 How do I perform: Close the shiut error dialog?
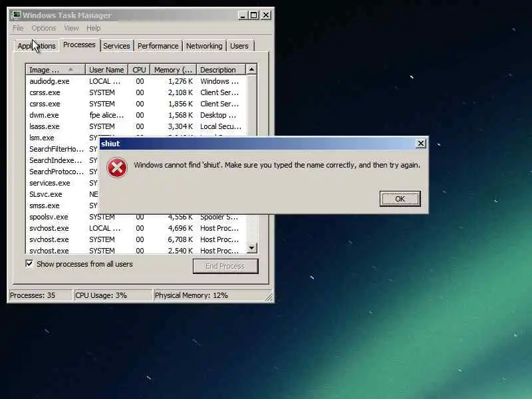coord(421,144)
